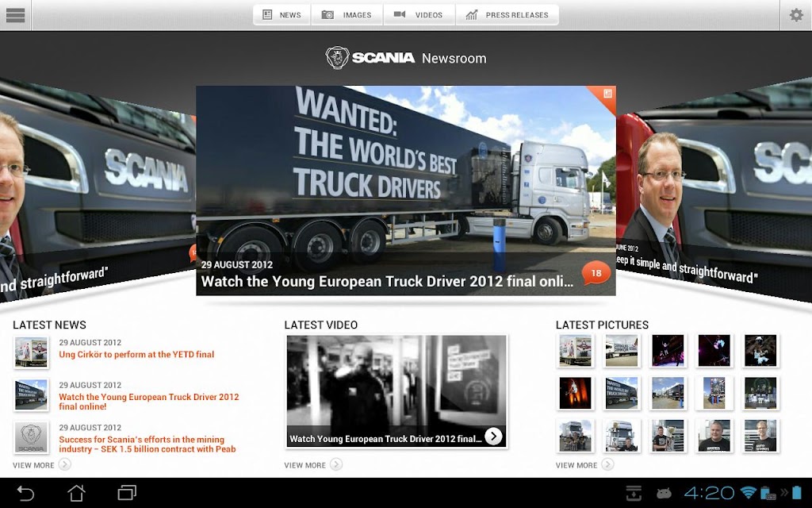Image resolution: width=812 pixels, height=508 pixels.
Task: Open fourth picture in Latest Pictures middle row
Action: (x=714, y=393)
